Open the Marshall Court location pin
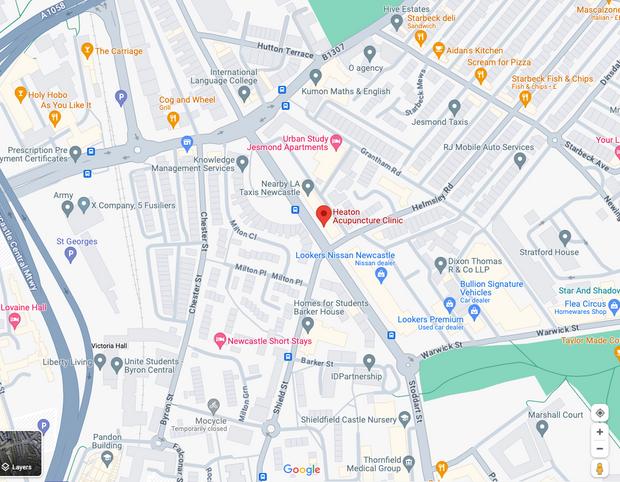 click(x=542, y=428)
